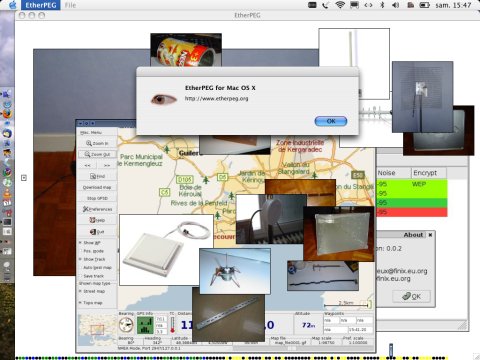Click the Help button in map sidebar

point(97,220)
